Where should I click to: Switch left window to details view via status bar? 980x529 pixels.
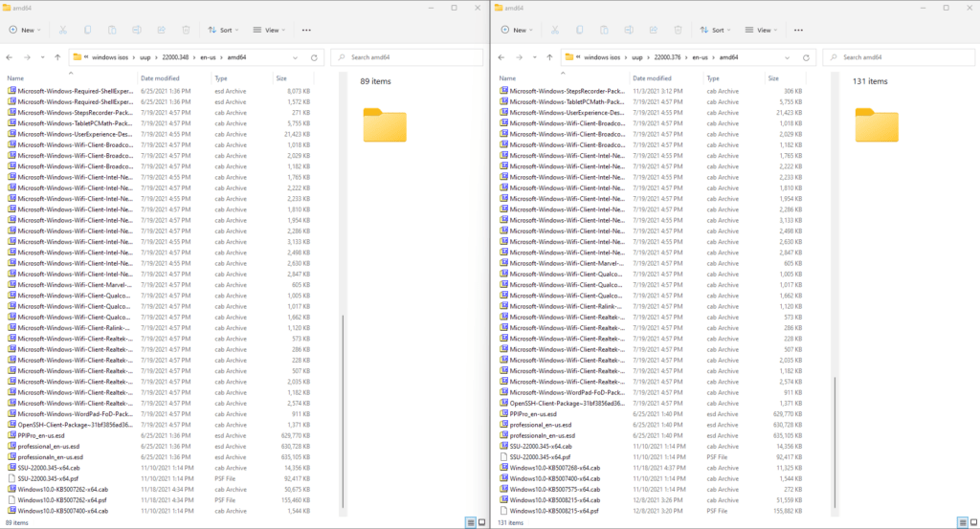pos(471,522)
